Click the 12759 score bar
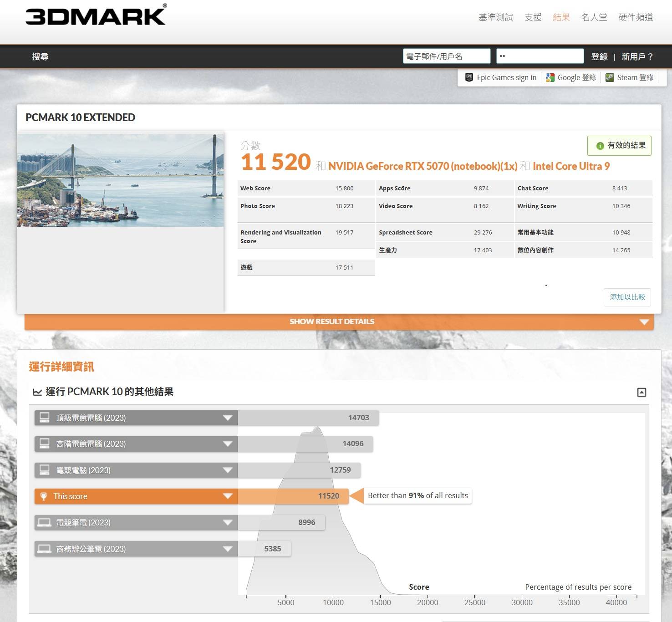Screen dimensions: 672x622 299,470
